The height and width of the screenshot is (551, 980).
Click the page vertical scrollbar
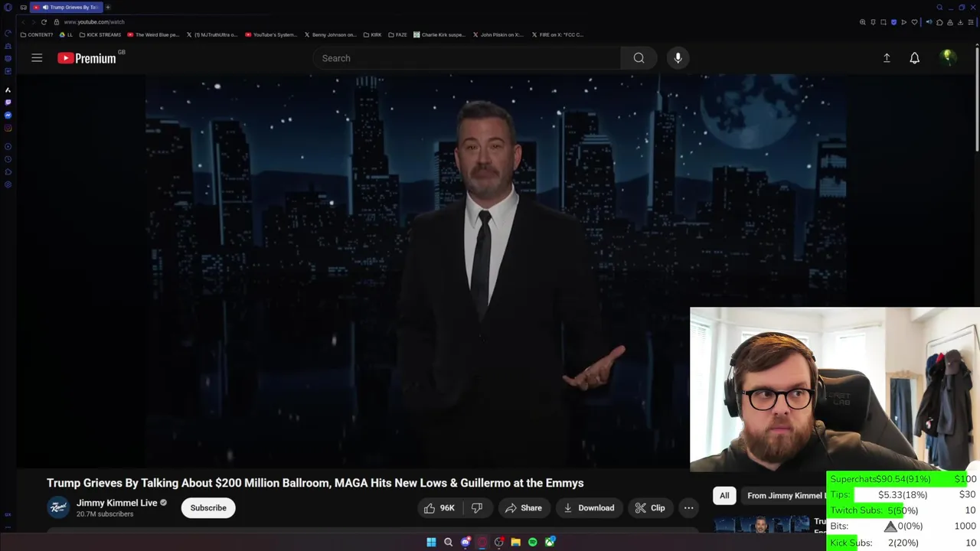tap(977, 99)
